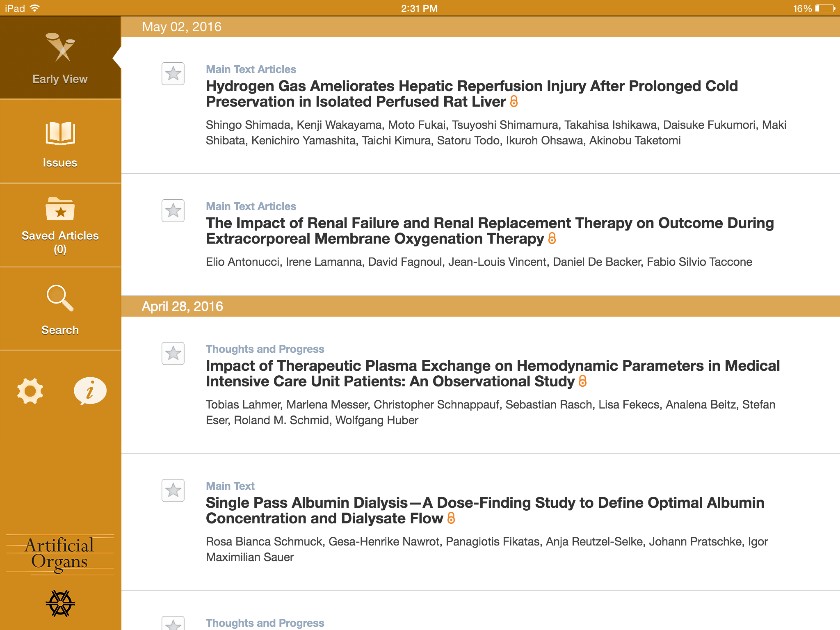Tap Thoughts and Progress category label

click(x=265, y=349)
